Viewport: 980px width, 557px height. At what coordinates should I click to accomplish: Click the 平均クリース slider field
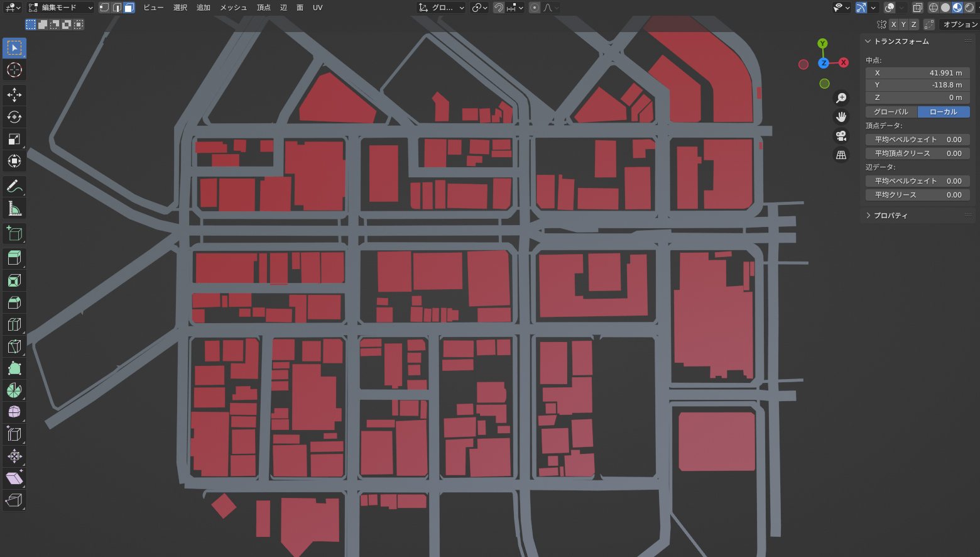point(917,195)
